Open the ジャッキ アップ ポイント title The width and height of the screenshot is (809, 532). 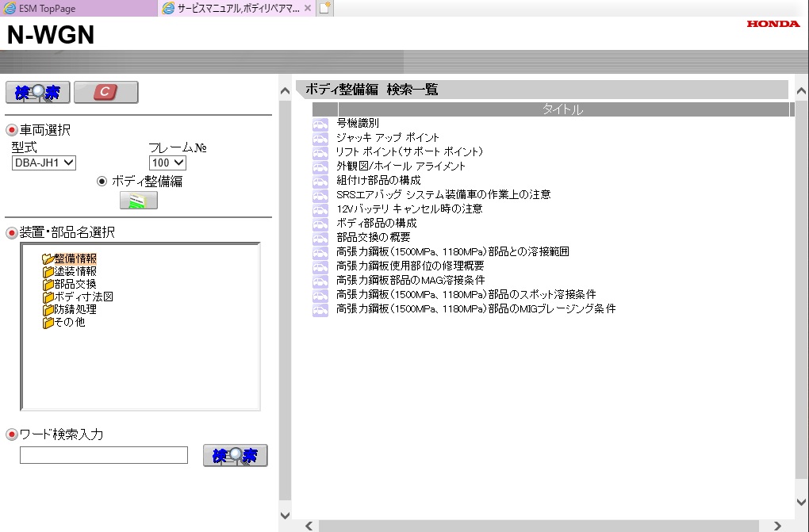click(388, 137)
